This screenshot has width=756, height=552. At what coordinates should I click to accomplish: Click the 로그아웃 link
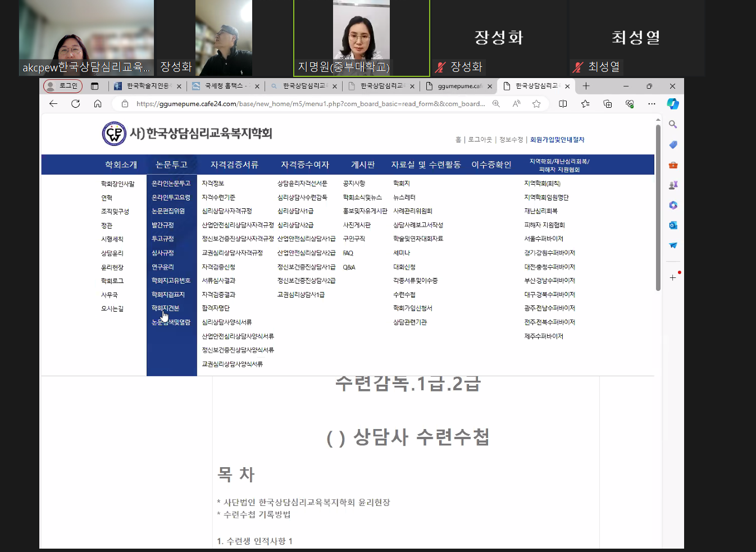click(480, 140)
